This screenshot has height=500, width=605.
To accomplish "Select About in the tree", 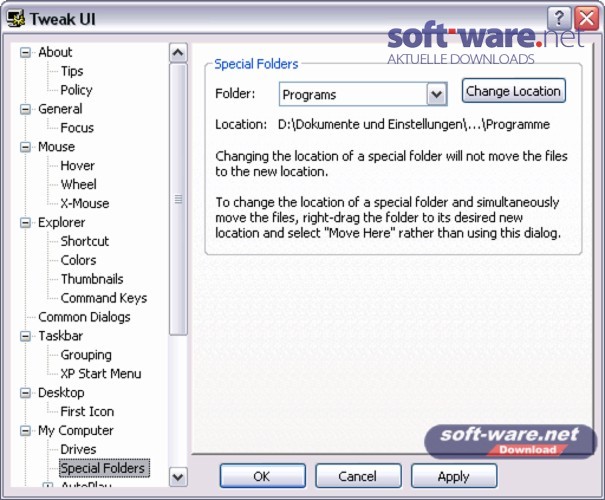I will tap(55, 52).
